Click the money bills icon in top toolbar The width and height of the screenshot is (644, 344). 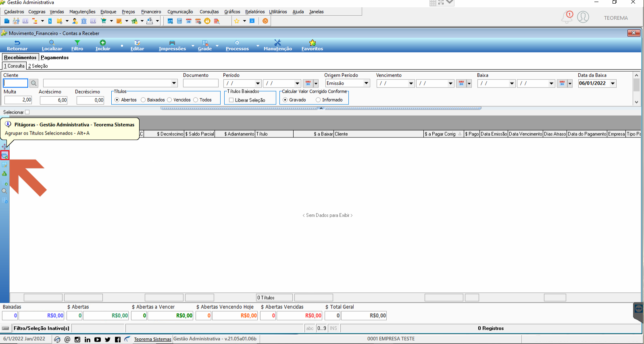click(134, 21)
